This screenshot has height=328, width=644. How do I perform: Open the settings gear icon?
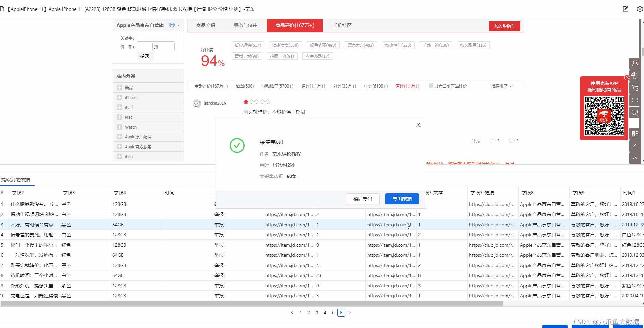point(640,9)
